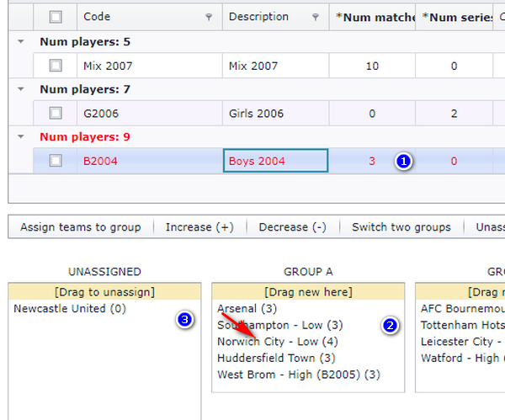Click the Num players: 5 group label
This screenshot has width=505, height=420.
click(x=85, y=41)
